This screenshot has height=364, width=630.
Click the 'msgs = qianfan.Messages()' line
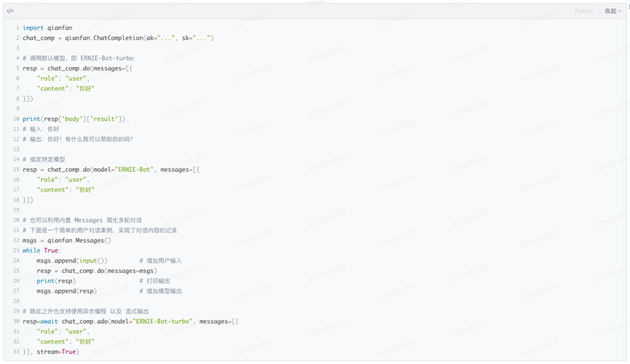(x=67, y=240)
